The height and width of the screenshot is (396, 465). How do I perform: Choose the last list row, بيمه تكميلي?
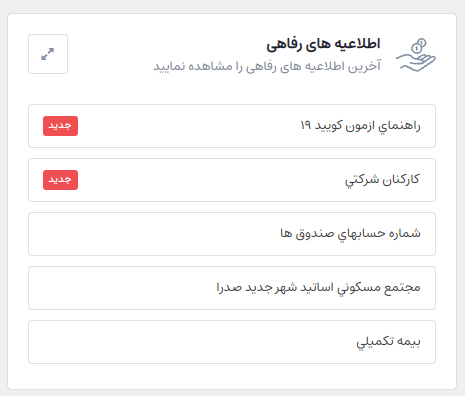tap(232, 342)
